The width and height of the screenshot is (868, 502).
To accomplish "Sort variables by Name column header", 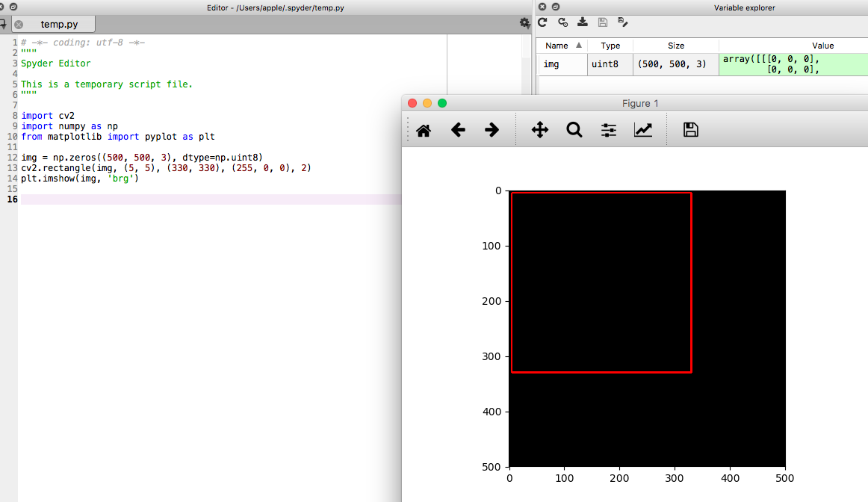I will click(x=563, y=46).
